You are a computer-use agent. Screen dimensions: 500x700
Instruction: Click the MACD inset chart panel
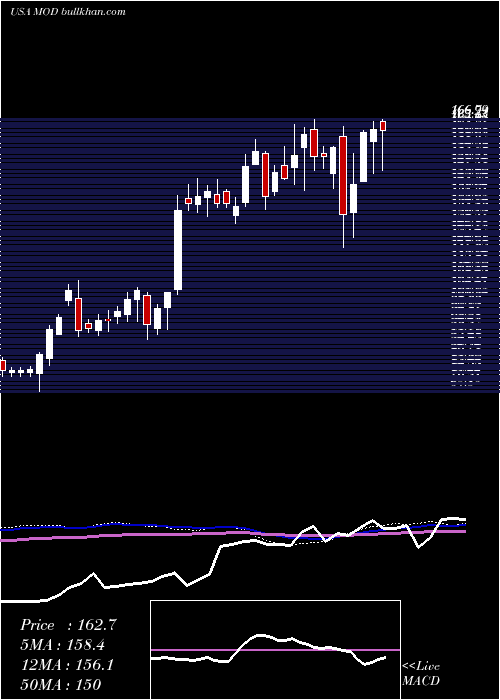click(x=275, y=650)
